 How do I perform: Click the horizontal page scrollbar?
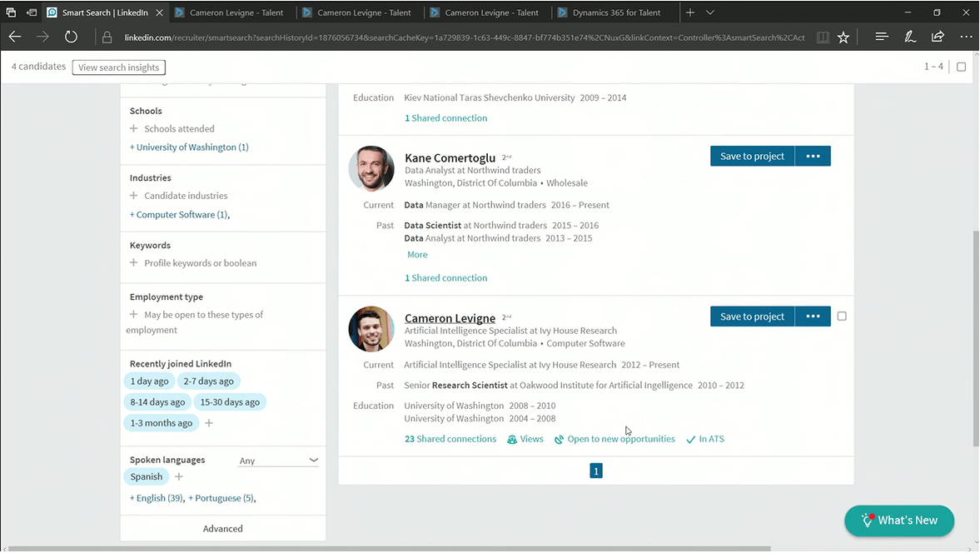[390, 549]
